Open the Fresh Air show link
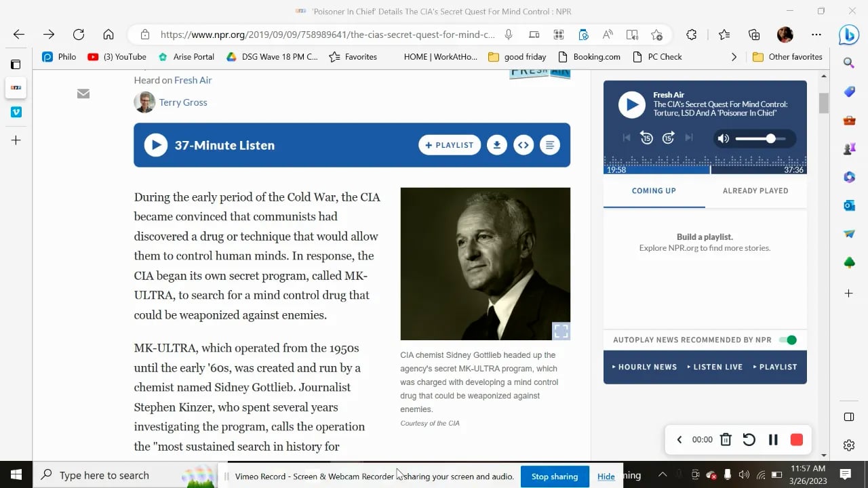 point(193,80)
